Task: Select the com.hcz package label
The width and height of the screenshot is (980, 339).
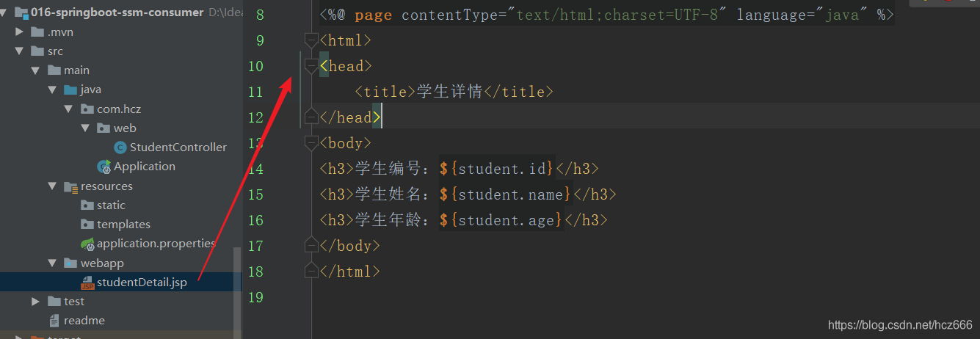Action: point(119,109)
